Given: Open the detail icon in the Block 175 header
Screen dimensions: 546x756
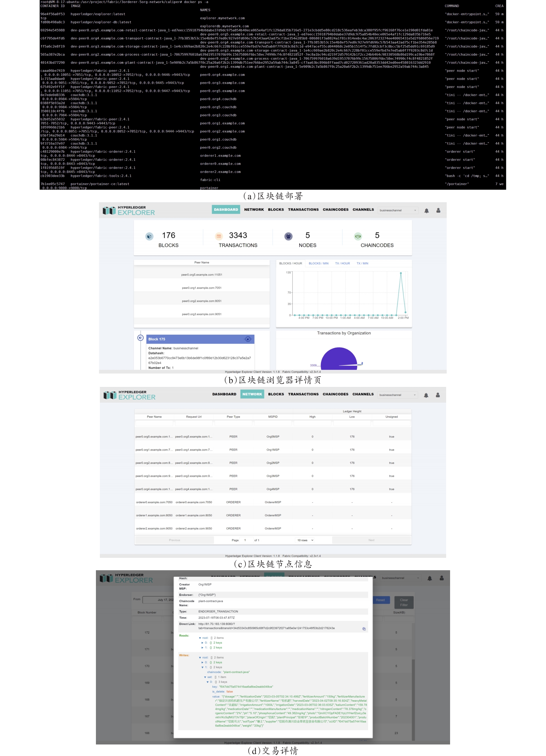Looking at the screenshot, I should pyautogui.click(x=248, y=339).
